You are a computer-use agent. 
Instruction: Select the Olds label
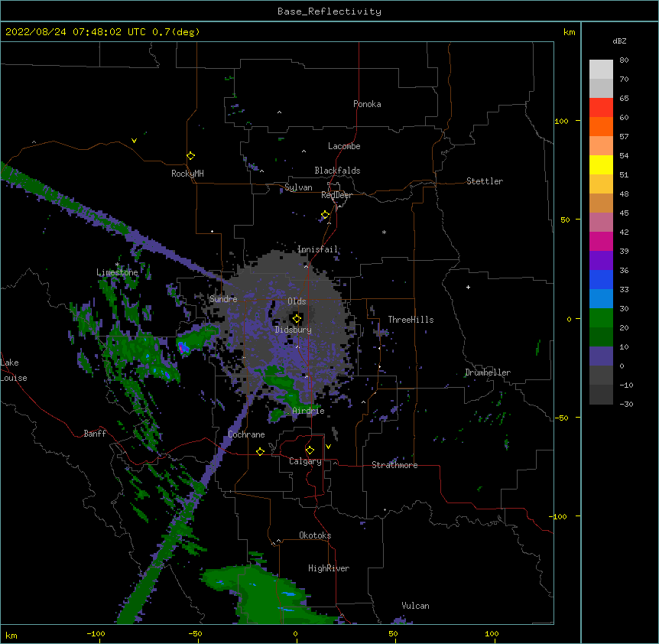pos(297,301)
